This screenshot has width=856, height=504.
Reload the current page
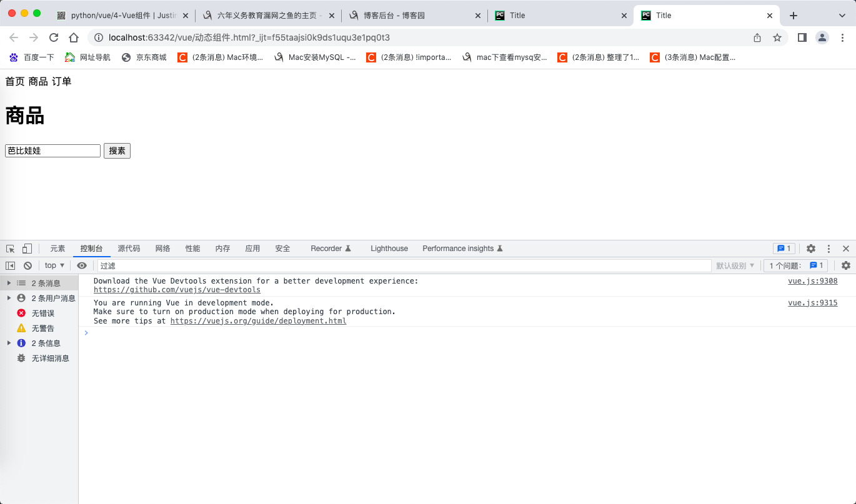tap(54, 37)
